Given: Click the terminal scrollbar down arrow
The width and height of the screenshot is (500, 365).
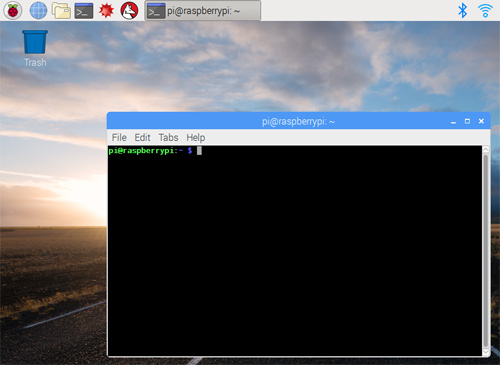Looking at the screenshot, I should 486,352.
